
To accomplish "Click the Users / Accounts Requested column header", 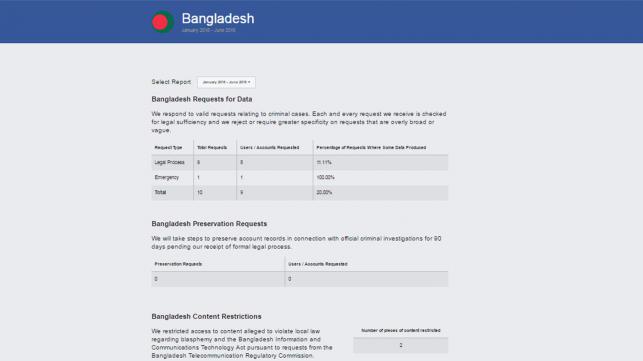I will pyautogui.click(x=269, y=147).
